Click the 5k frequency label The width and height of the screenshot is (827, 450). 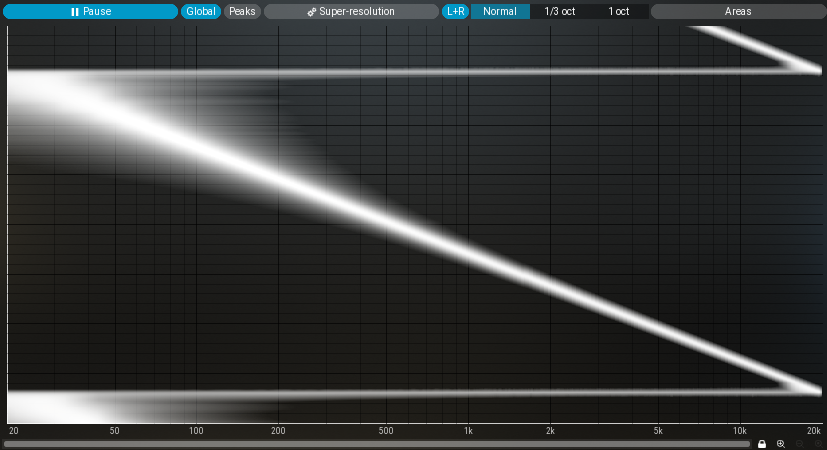(x=658, y=431)
